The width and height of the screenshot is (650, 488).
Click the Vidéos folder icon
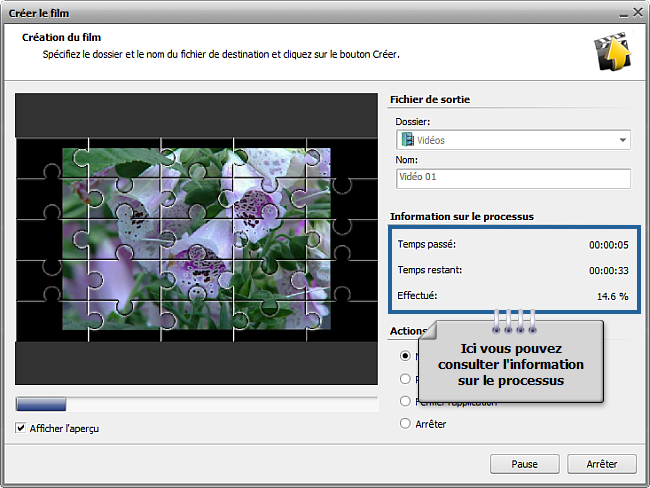click(x=407, y=140)
